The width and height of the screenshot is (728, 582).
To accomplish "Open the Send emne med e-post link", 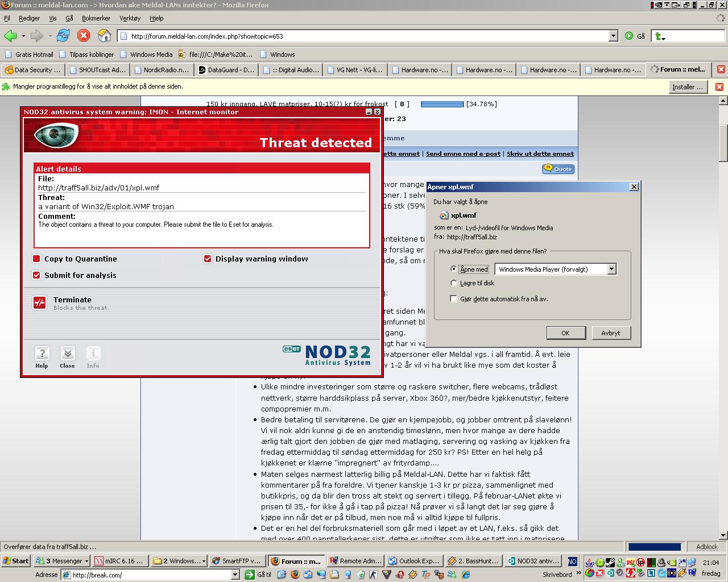I will pos(463,153).
